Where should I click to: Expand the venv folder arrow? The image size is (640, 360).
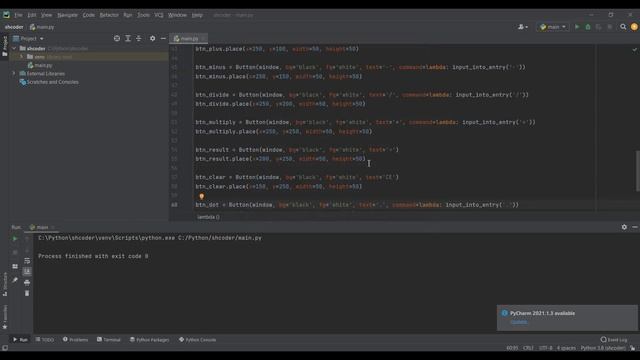tap(22, 57)
